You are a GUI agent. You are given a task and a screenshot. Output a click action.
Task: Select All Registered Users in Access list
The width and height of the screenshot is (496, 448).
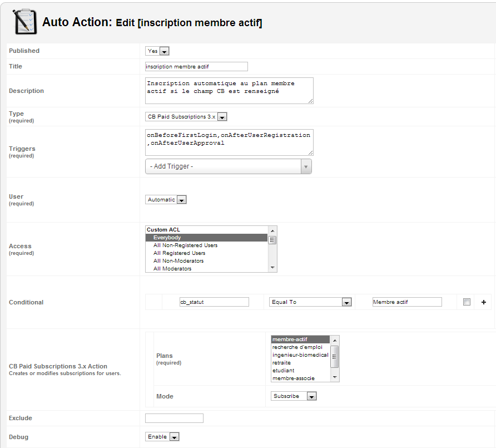(x=180, y=253)
